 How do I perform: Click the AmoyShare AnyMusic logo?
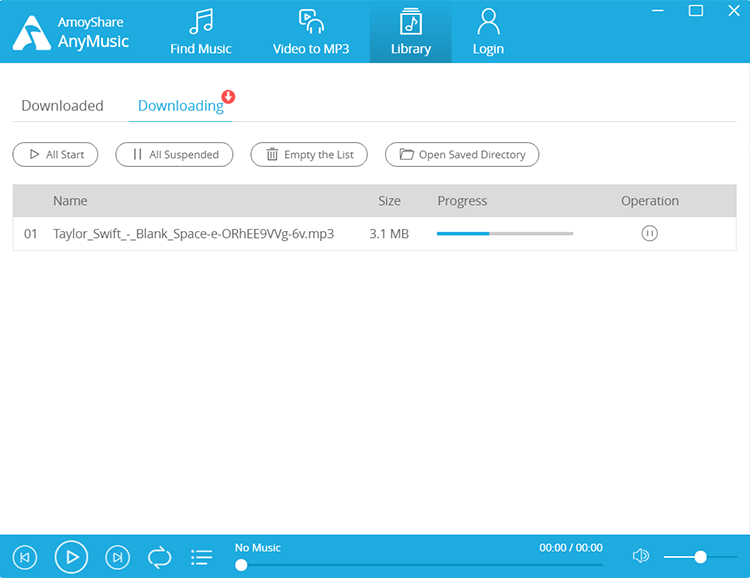[71, 33]
